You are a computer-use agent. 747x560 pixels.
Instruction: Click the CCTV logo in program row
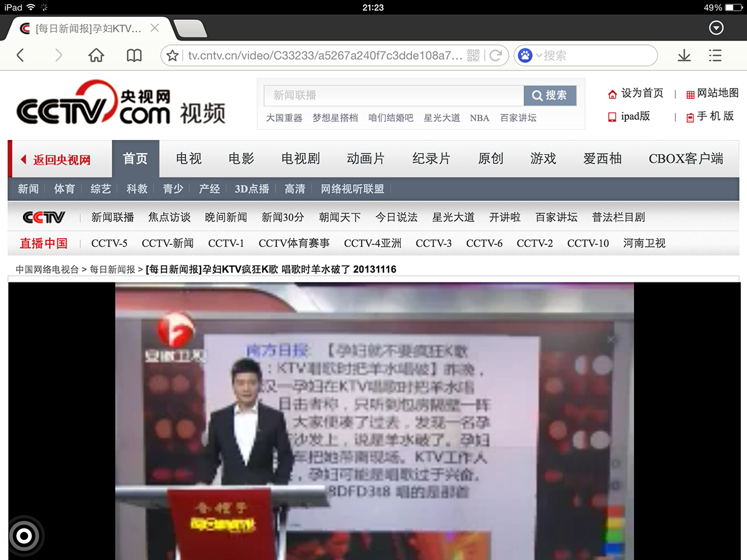(44, 217)
